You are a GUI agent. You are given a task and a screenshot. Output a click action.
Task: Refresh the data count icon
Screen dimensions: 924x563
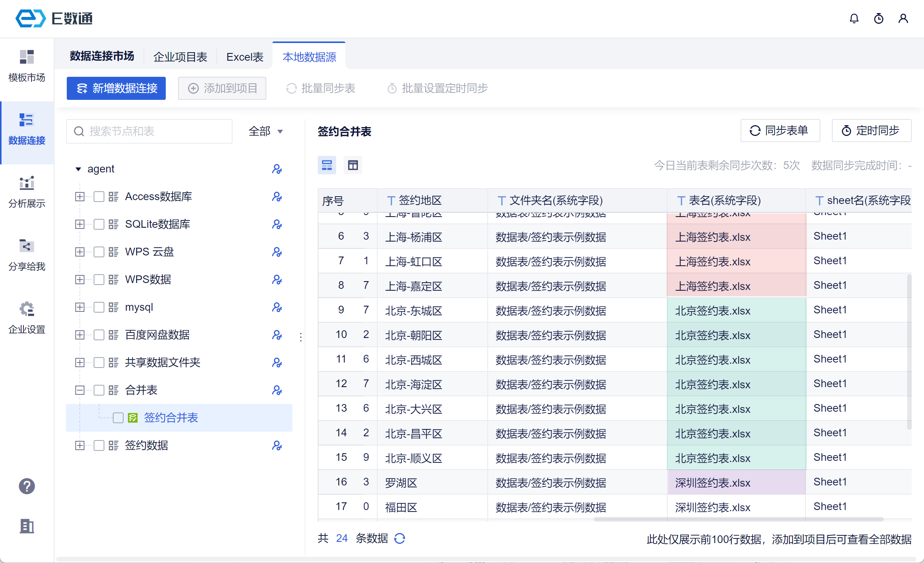[399, 538]
